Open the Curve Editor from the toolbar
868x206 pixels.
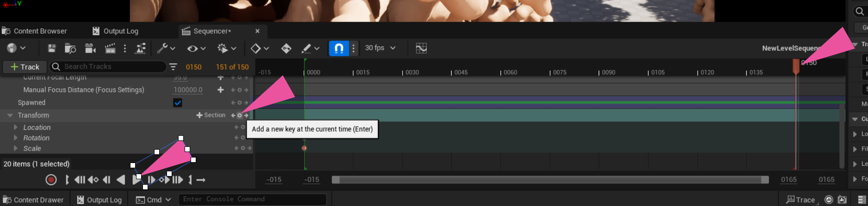[421, 48]
